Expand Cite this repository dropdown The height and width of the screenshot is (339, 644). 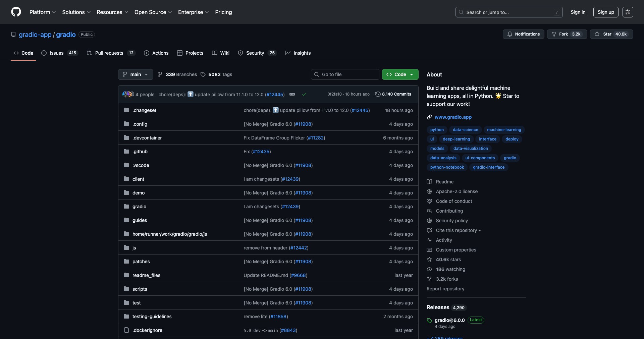[x=458, y=230]
